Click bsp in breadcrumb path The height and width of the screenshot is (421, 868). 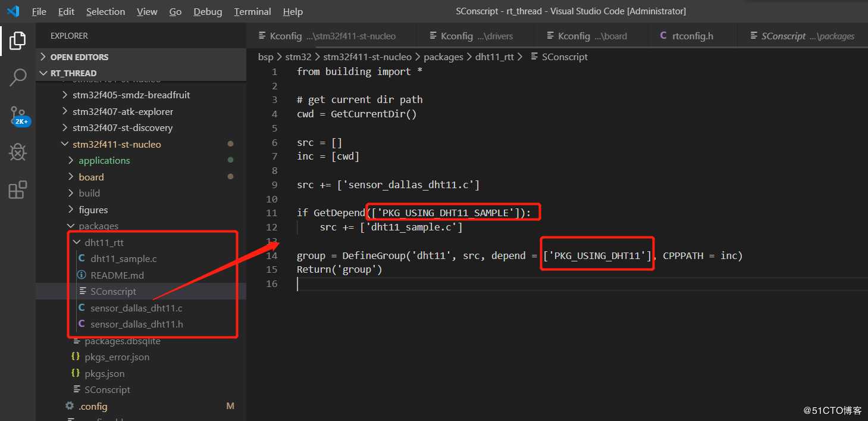click(x=265, y=57)
